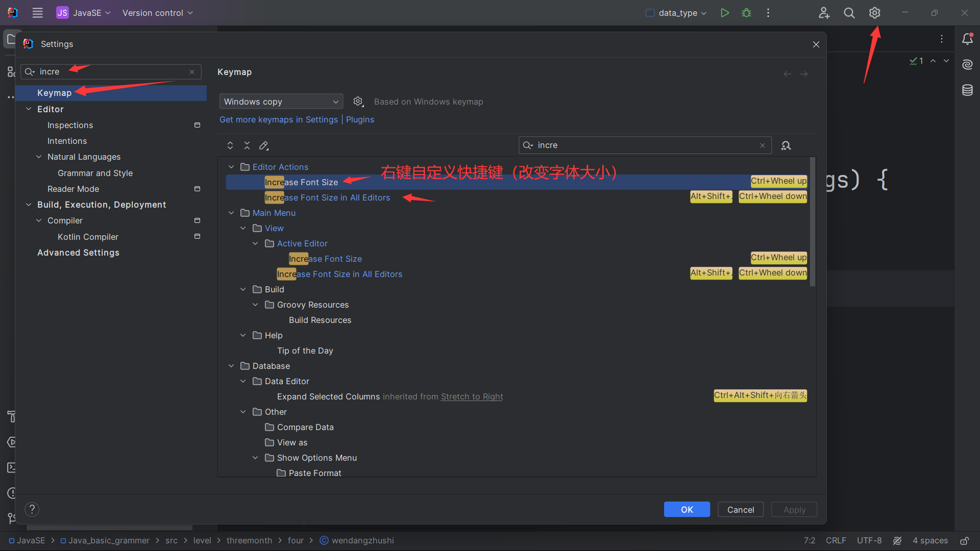Click the Search Everywhere magnifier icon
Image resolution: width=980 pixels, height=551 pixels.
849,13
